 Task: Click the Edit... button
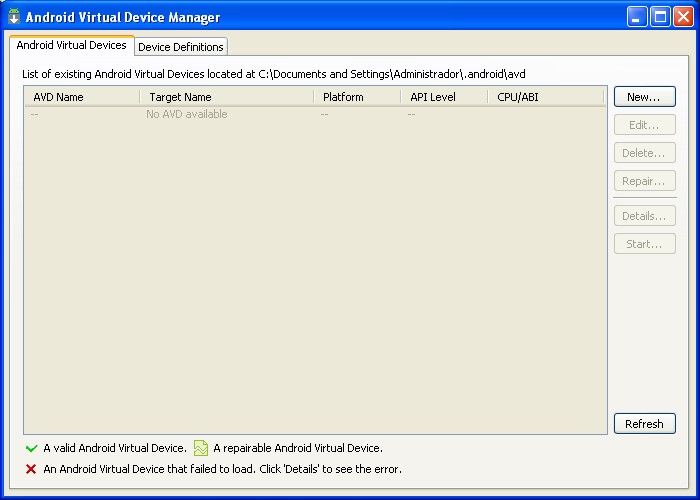pos(645,125)
